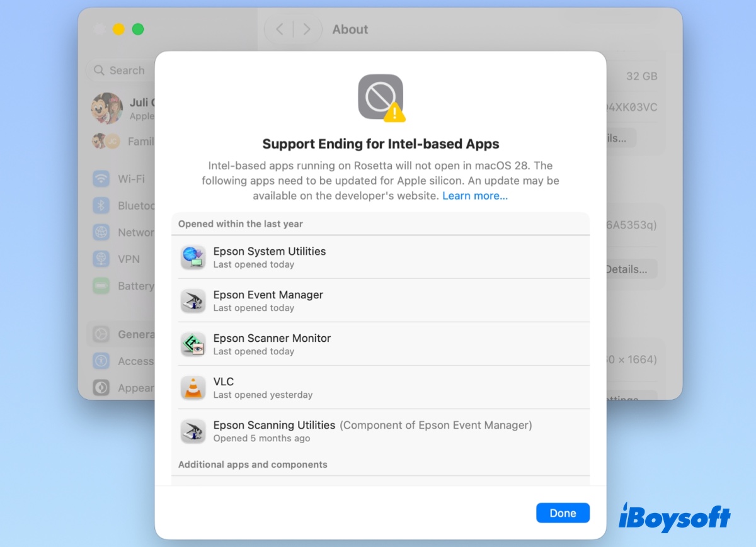Click the Epson Event Manager app icon
Viewport: 756px width, 547px height.
click(193, 301)
